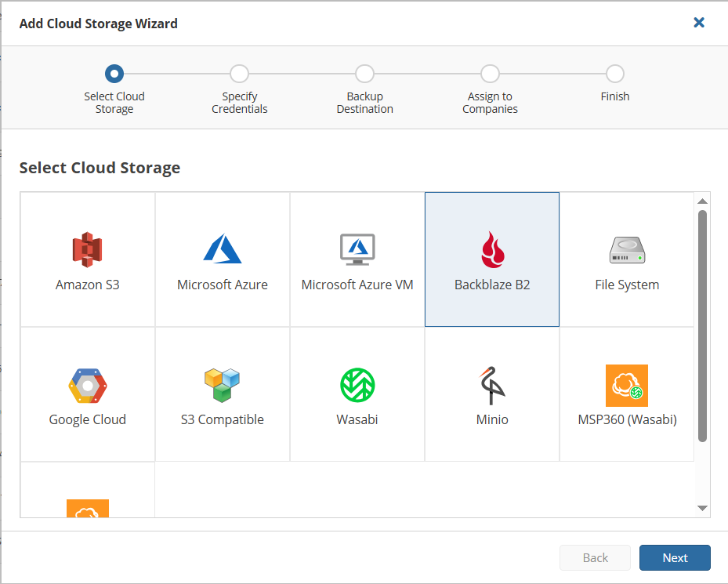
Task: Choose the File System drive icon
Action: click(627, 250)
